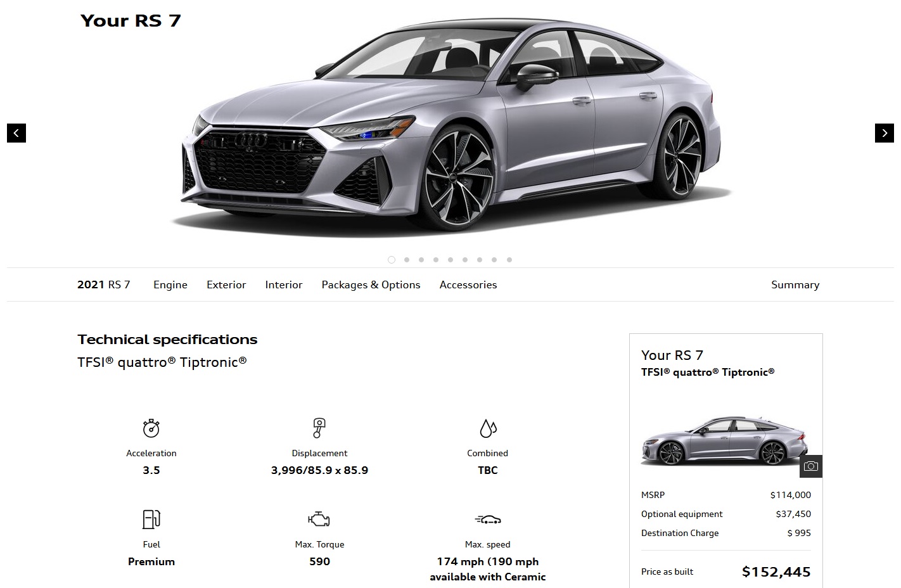Image resolution: width=901 pixels, height=588 pixels.
Task: Click the Max. speed car icon
Action: pyautogui.click(x=488, y=520)
